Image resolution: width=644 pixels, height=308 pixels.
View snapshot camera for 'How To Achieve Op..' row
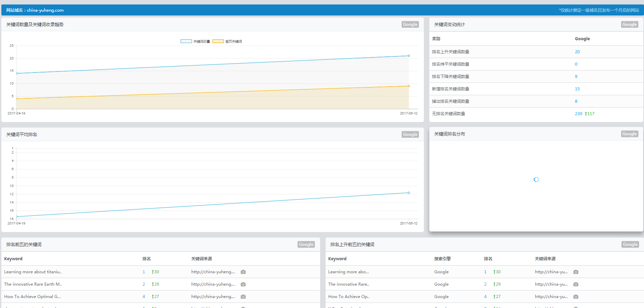pyautogui.click(x=576, y=297)
